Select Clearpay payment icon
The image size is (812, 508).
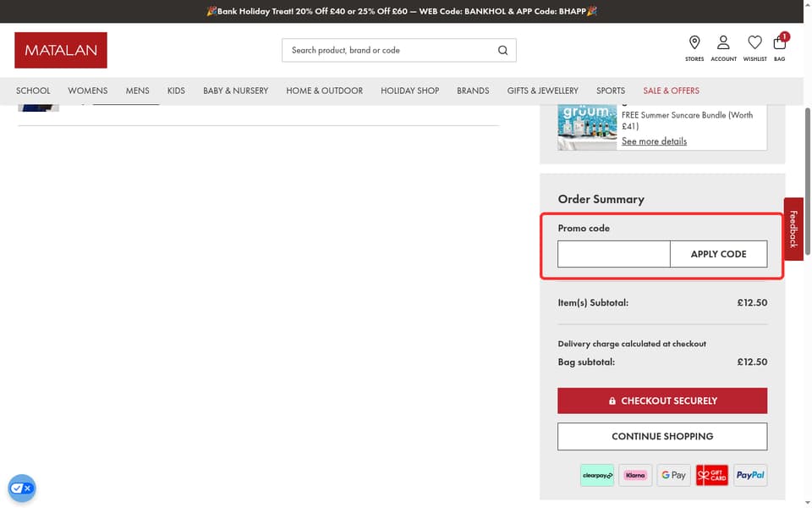click(597, 475)
